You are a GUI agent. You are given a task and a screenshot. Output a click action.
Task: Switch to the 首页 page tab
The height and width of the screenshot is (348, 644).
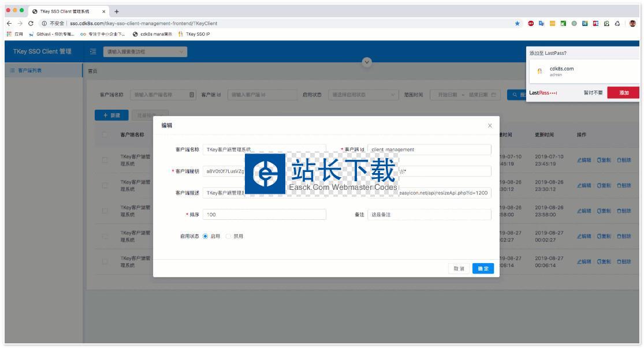point(93,71)
